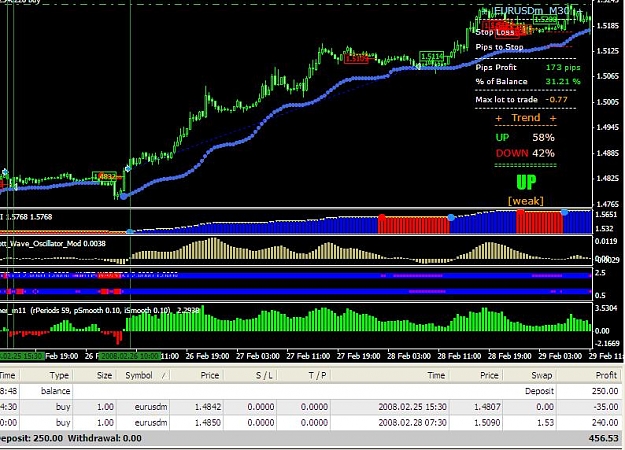Click the 1.53 swap value
The width and height of the screenshot is (625, 450).
point(546,422)
